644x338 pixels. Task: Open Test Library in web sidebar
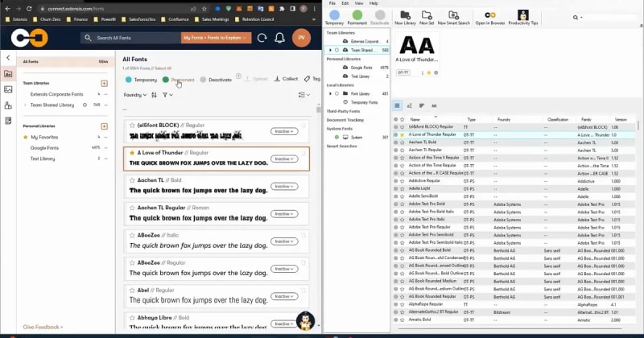pyautogui.click(x=43, y=159)
